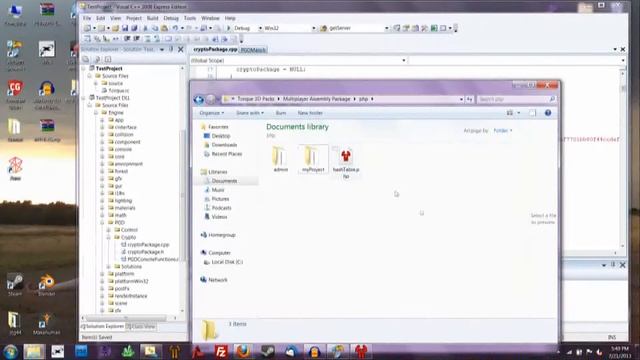Switch to the PGDMatch editor tab
The width and height of the screenshot is (640, 360).
tap(253, 50)
